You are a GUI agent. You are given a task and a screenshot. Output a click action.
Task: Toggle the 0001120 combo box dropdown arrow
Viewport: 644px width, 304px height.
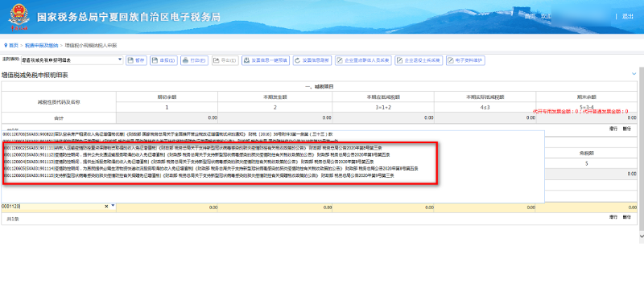tap(113, 206)
